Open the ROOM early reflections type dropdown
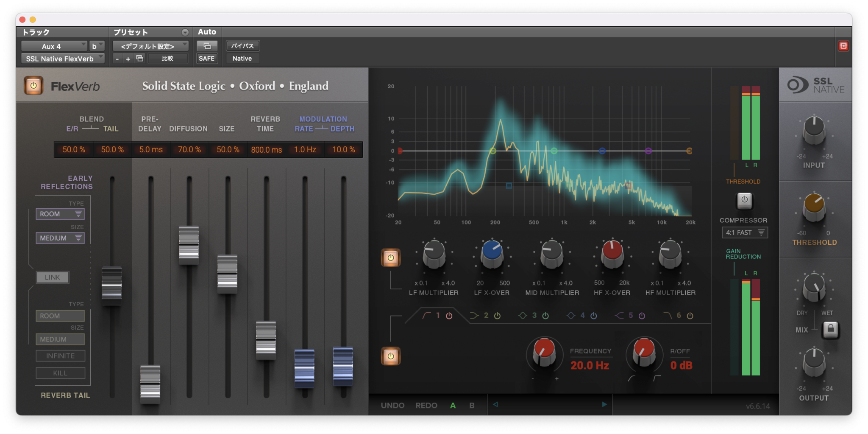 [x=60, y=214]
